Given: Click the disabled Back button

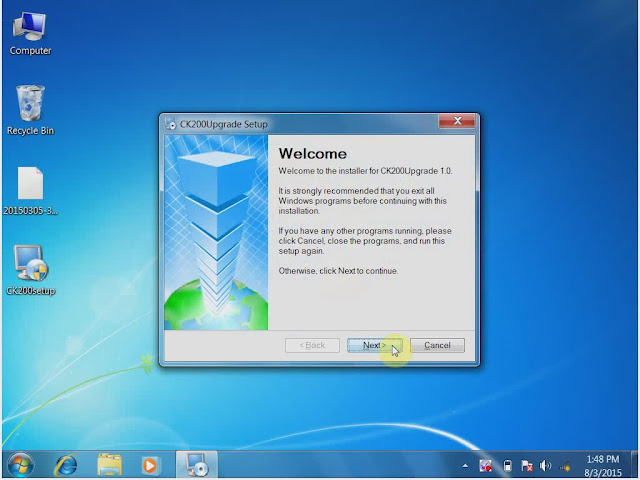Looking at the screenshot, I should click(x=312, y=345).
